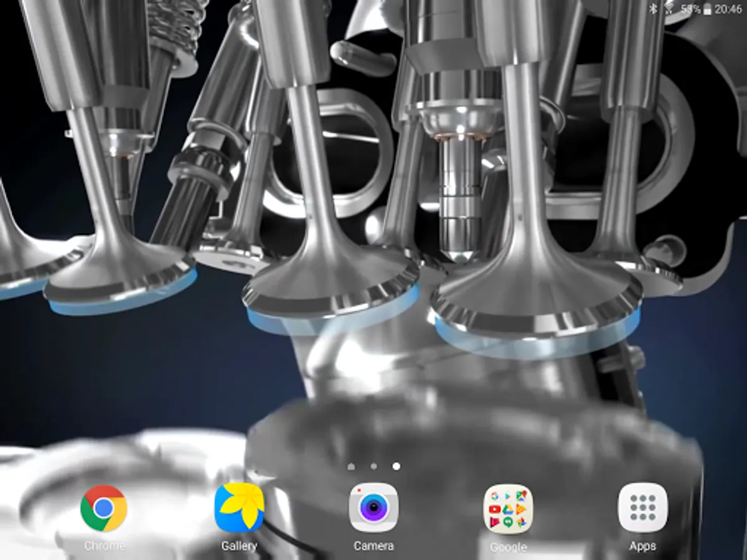Viewport: 747px width, 560px height.
Task: Tap the 20:46 clock
Action: (728, 9)
